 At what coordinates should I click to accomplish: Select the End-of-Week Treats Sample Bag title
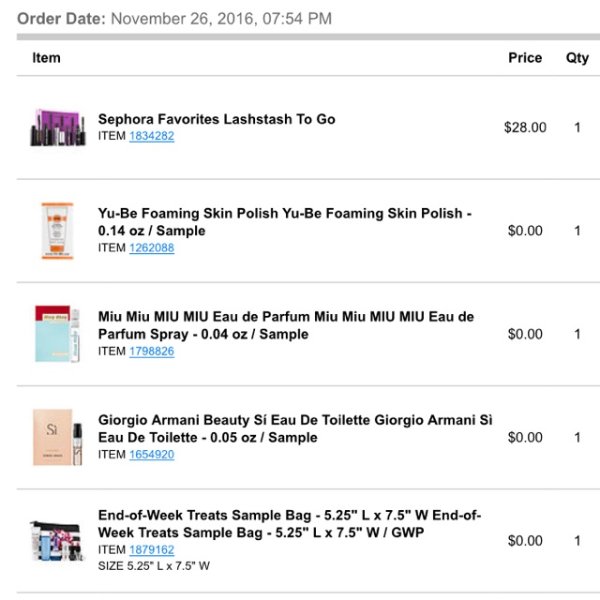[x=290, y=524]
